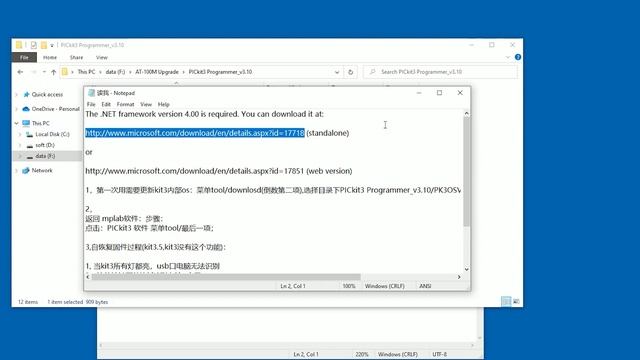Image resolution: width=640 pixels, height=360 pixels.
Task: Click the Notepad vertical scrollbar thumb
Action: (x=467, y=172)
